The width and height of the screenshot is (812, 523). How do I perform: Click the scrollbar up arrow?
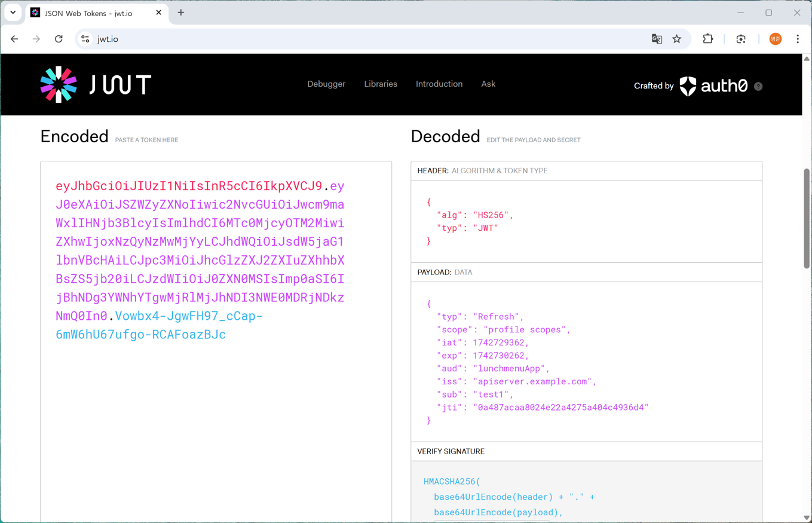click(807, 59)
